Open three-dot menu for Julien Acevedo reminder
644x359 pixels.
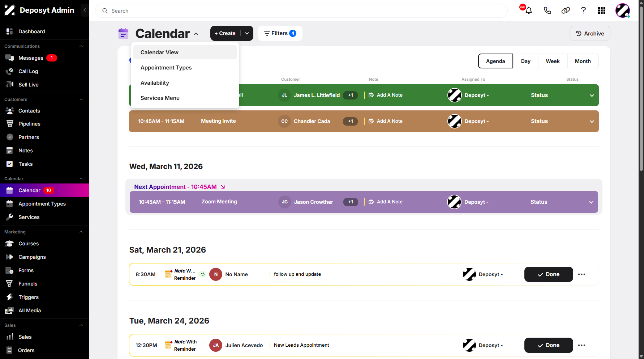click(581, 345)
